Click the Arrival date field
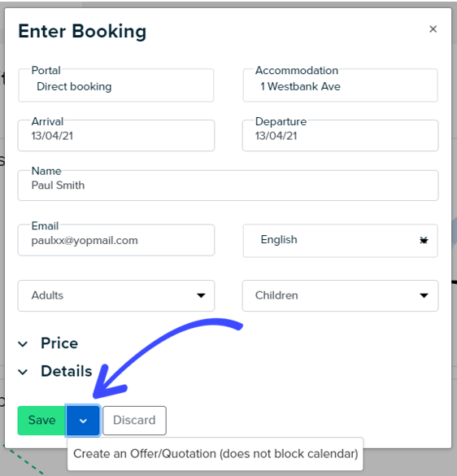This screenshot has height=476, width=457. click(116, 135)
